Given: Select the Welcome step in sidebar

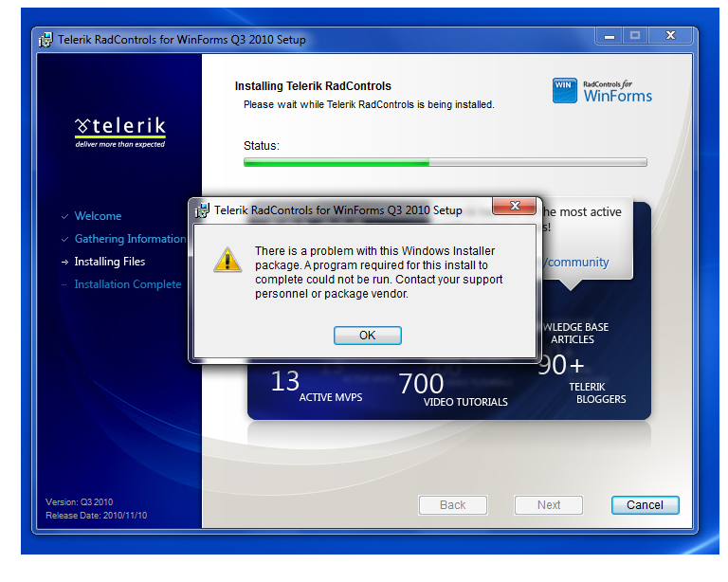Looking at the screenshot, I should click(98, 216).
